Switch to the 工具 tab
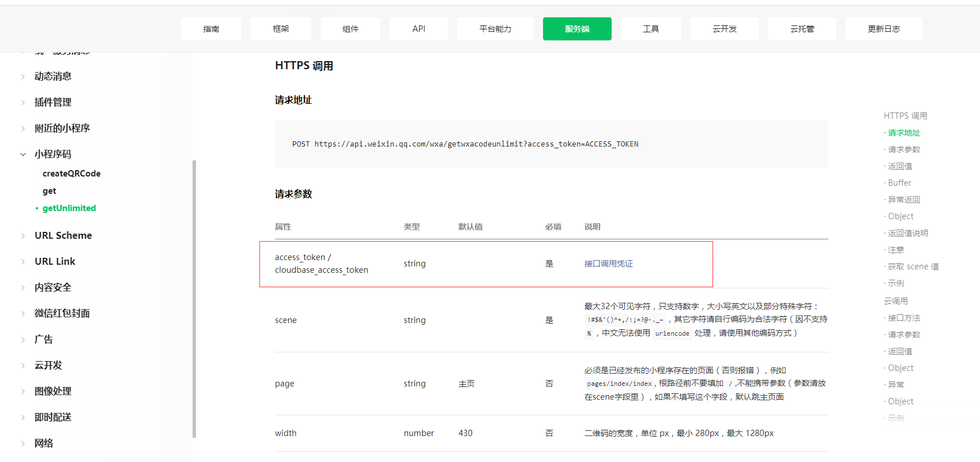This screenshot has width=980, height=462. (x=651, y=29)
